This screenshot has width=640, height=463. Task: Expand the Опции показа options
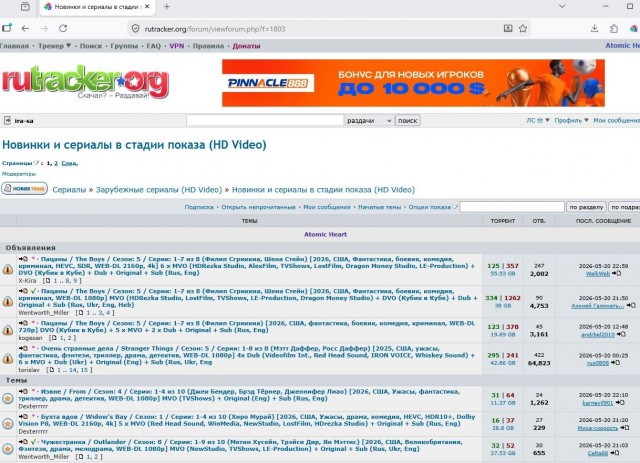click(x=433, y=207)
